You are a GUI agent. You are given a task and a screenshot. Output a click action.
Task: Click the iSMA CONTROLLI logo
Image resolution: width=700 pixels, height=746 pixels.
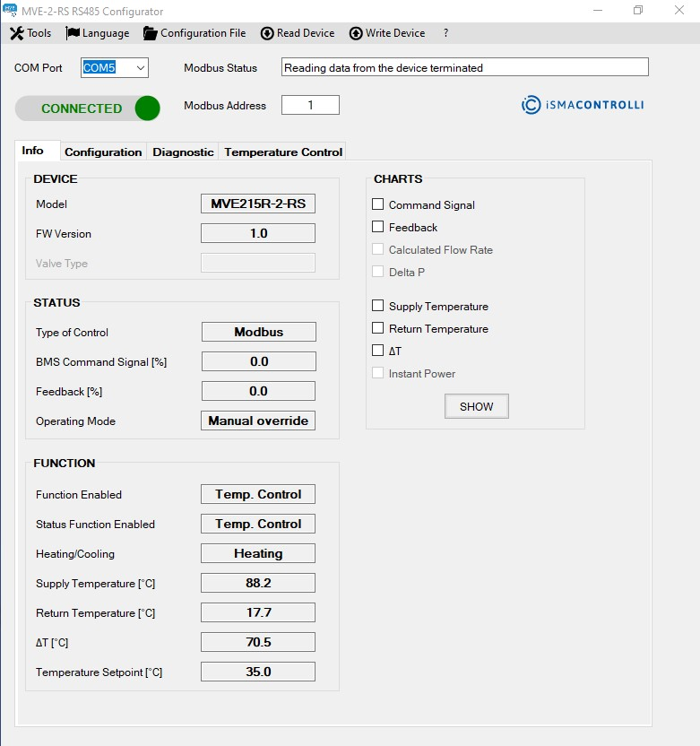click(583, 105)
